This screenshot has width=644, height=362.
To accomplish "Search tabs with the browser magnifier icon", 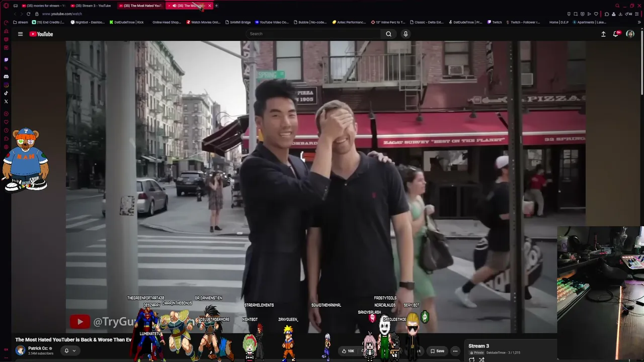I will click(x=617, y=6).
